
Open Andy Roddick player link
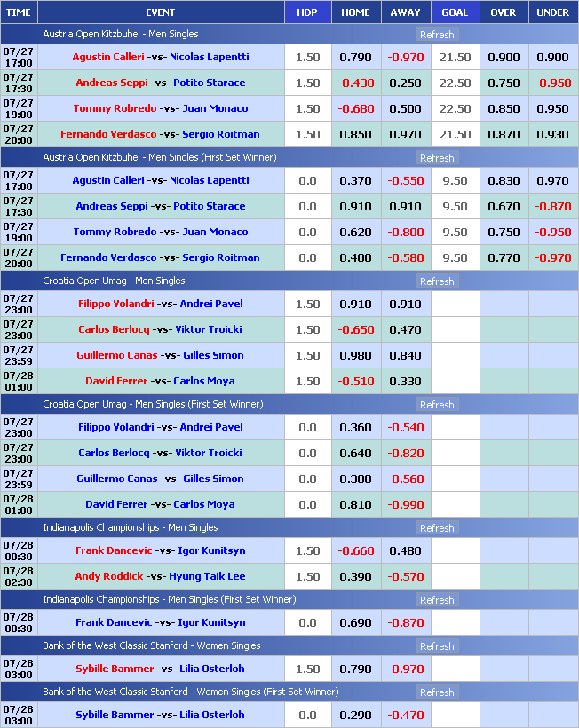click(x=110, y=577)
